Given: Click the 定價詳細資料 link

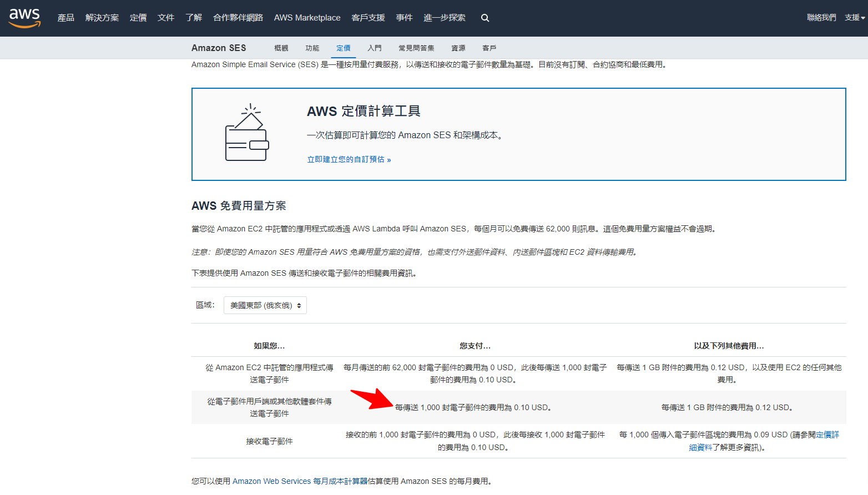Looking at the screenshot, I should click(764, 441).
